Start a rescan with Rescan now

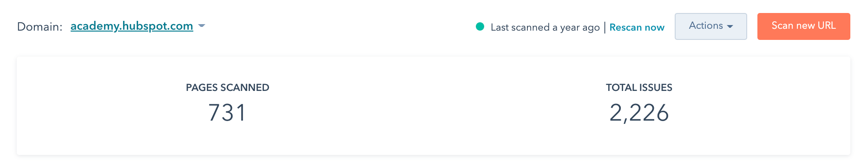[x=637, y=27]
